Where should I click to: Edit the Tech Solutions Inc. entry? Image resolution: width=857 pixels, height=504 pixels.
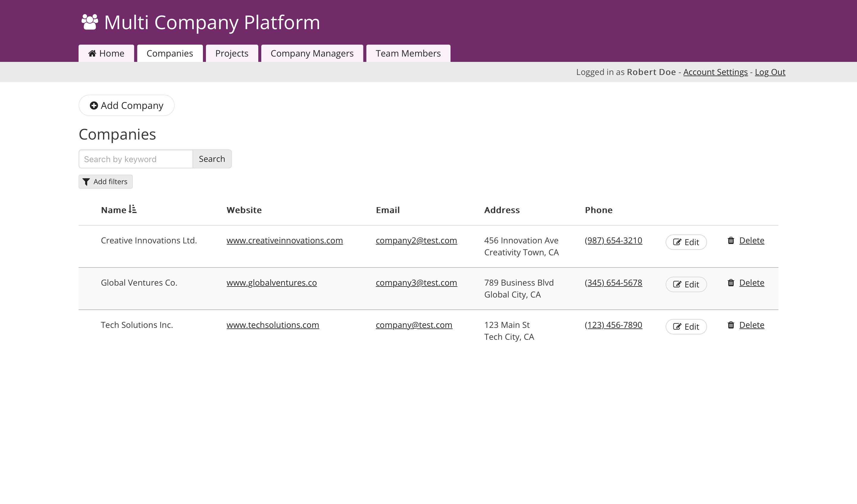click(x=686, y=327)
